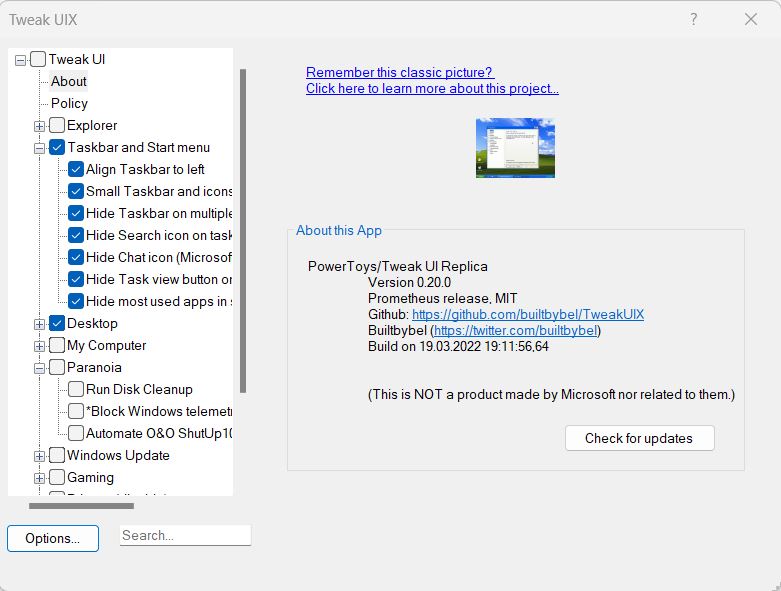Click the tree horizontal scrollbar
The image size is (781, 591).
tap(81, 506)
